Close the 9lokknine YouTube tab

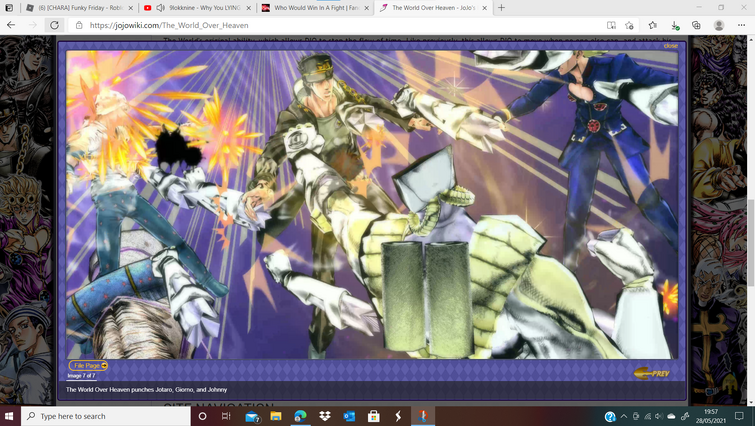[x=248, y=8]
